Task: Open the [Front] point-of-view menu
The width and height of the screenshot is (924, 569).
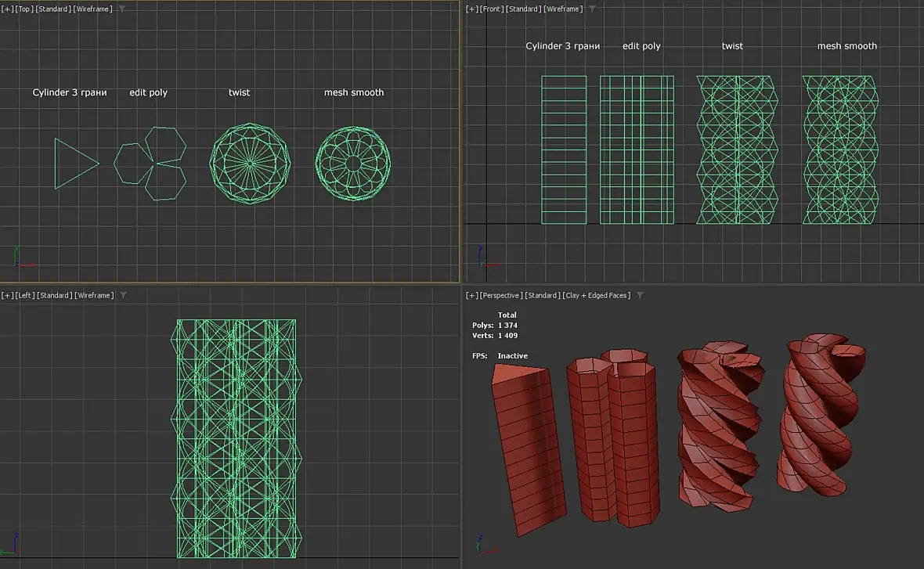Action: tap(491, 9)
